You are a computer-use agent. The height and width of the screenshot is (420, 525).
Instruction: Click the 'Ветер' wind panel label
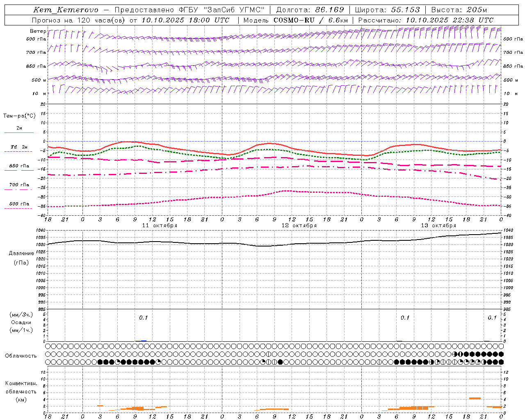click(38, 31)
